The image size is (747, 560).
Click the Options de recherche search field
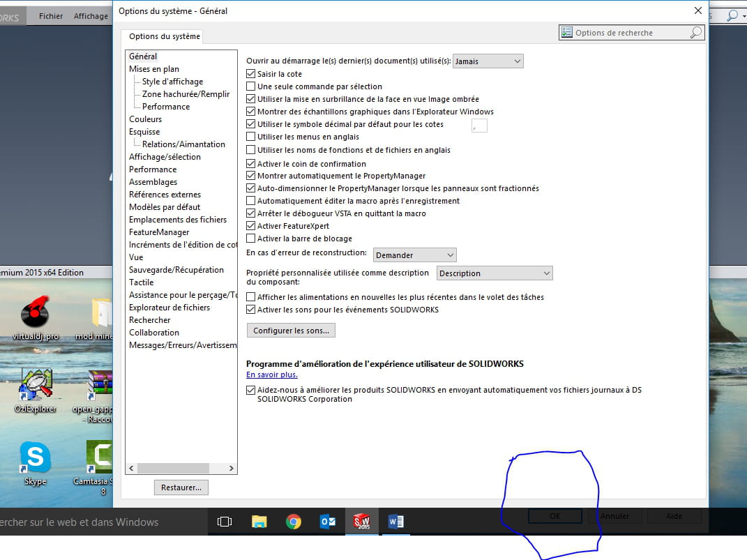click(632, 32)
